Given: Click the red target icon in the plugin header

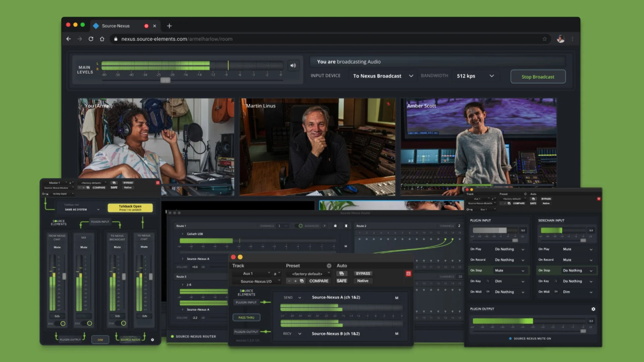Looking at the screenshot, I should pos(409,274).
